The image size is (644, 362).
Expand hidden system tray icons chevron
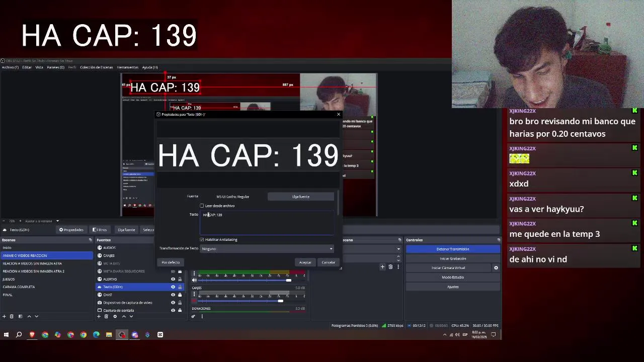pos(444,334)
